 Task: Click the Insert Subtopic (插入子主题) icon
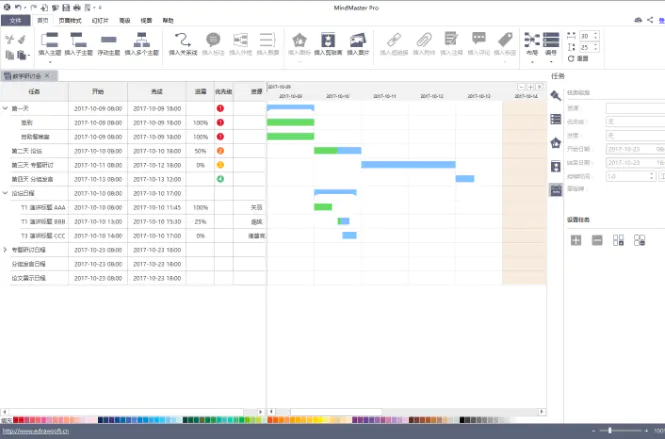(78, 40)
